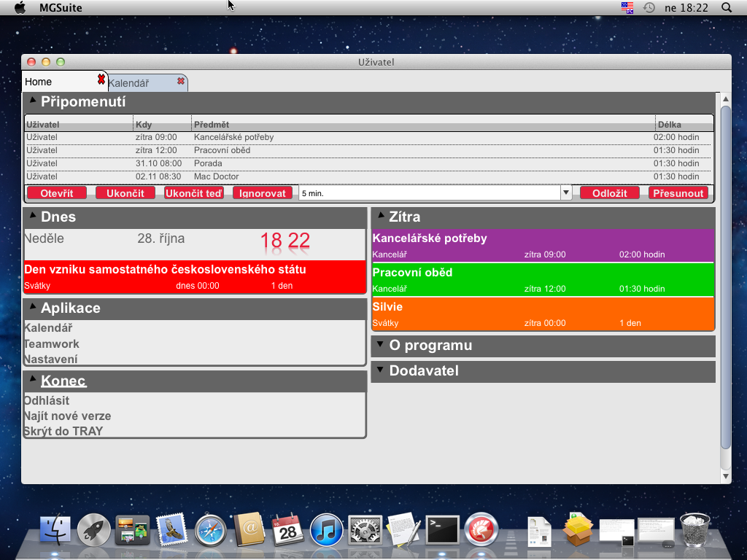The image size is (747, 560).
Task: Open Nastavení in the Aplikace list
Action: tap(50, 359)
